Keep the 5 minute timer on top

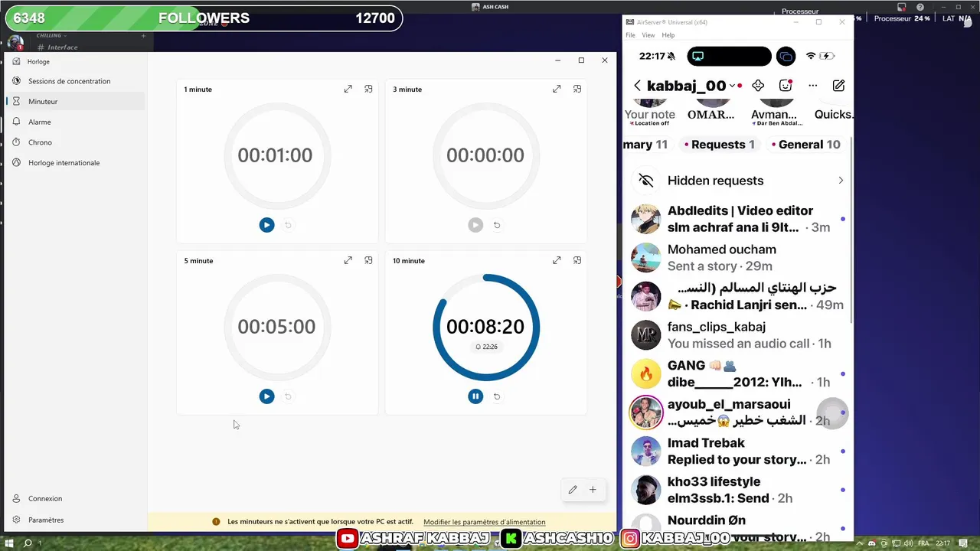(x=368, y=260)
